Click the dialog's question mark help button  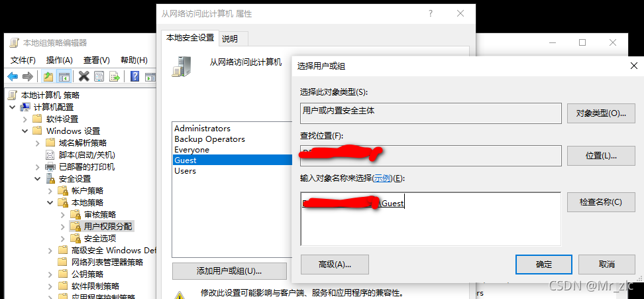coord(431,13)
